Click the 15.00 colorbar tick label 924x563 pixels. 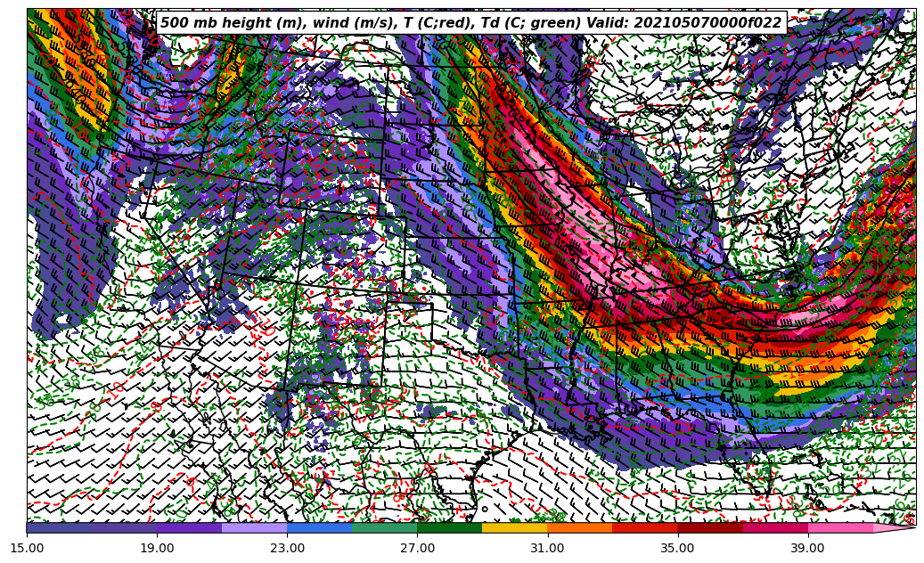[28, 548]
